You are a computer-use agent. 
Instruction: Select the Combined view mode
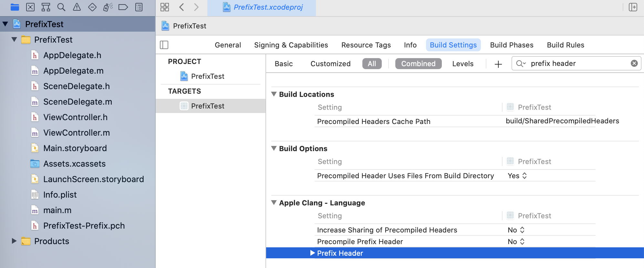[x=418, y=64]
